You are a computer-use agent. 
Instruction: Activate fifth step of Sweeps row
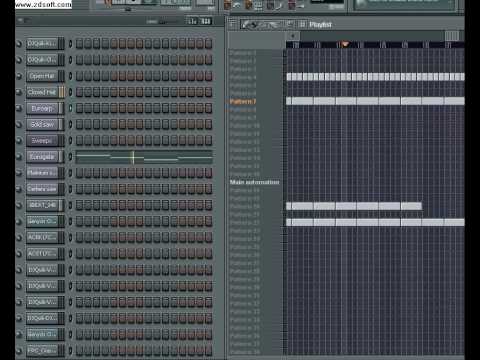tap(114, 141)
